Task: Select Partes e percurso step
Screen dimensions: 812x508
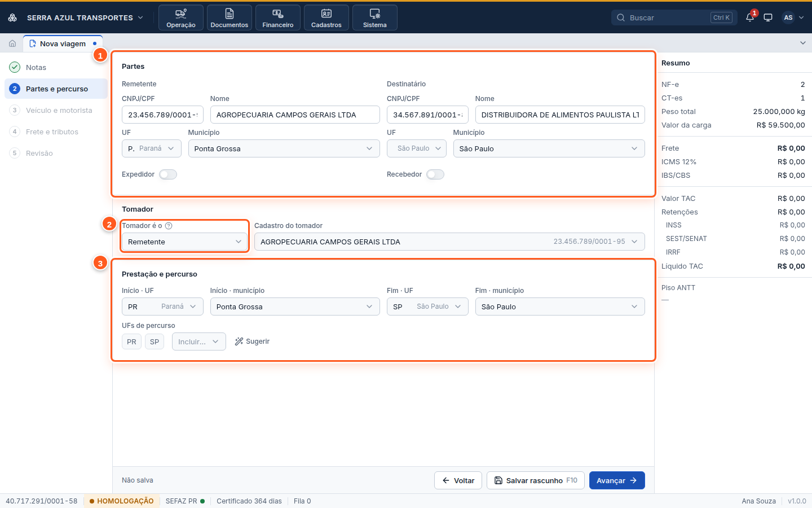Action: click(x=56, y=89)
